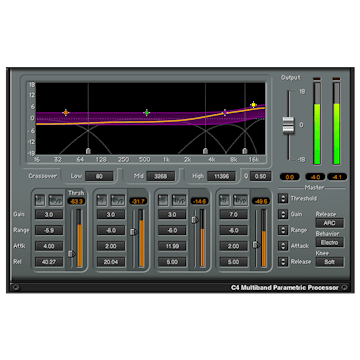Click the master Threshold stepper arrows
This screenshot has height=360, width=360.
(283, 198)
